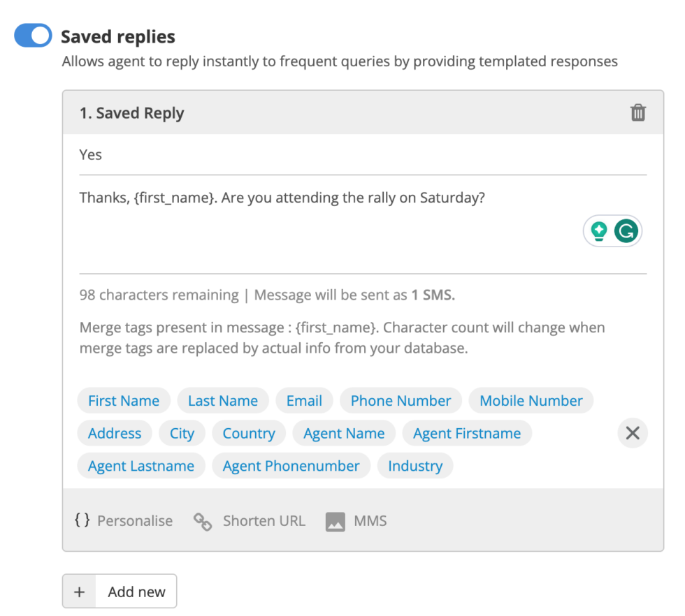Screen dimensions: 685x616
Task: Select the Agent Firstname tag
Action: (x=466, y=433)
